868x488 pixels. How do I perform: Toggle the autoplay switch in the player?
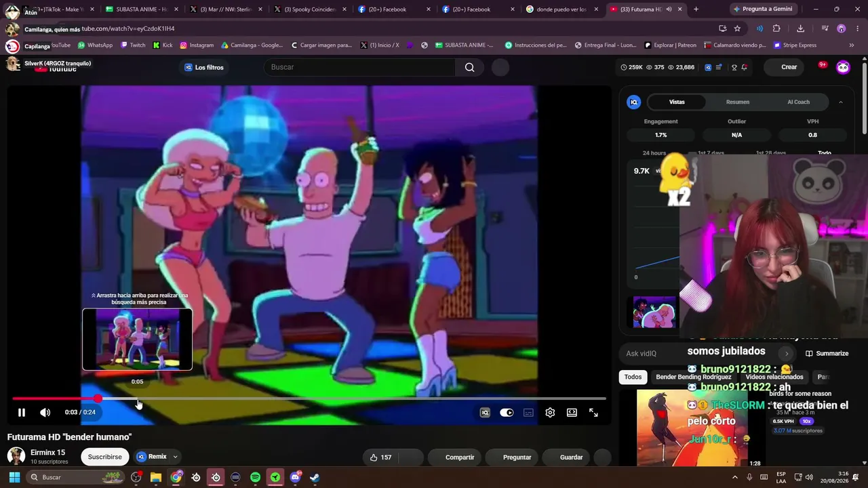pyautogui.click(x=507, y=412)
